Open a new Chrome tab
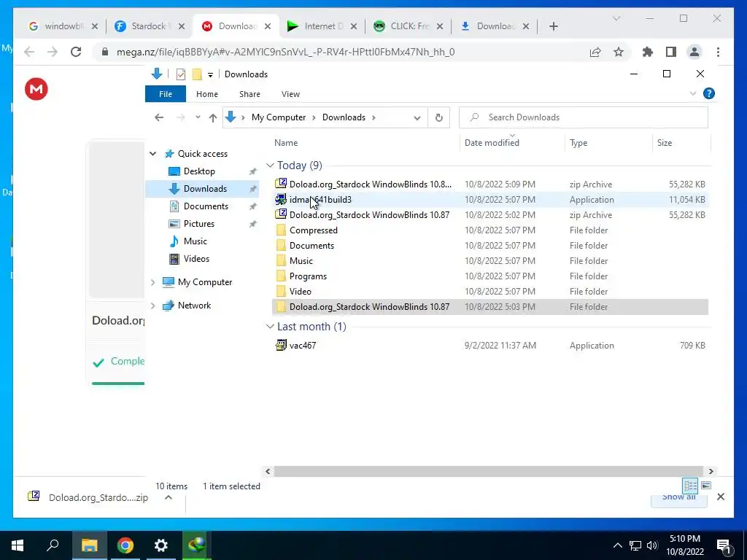 pyautogui.click(x=553, y=26)
